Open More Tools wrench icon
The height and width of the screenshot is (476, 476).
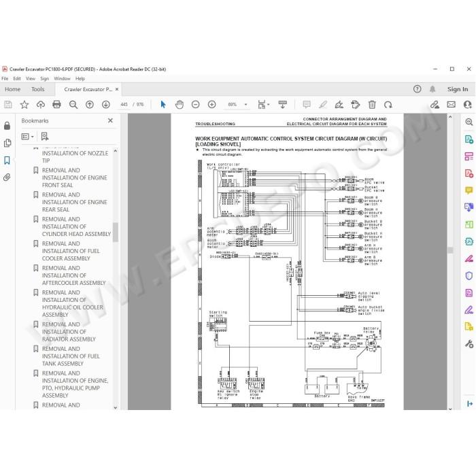click(469, 344)
